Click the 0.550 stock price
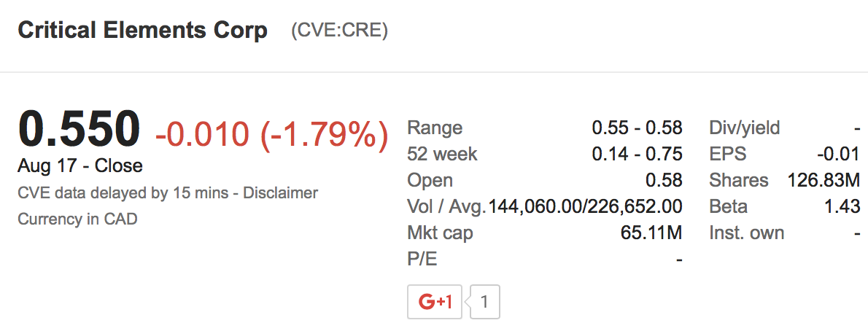The width and height of the screenshot is (868, 331). click(79, 129)
